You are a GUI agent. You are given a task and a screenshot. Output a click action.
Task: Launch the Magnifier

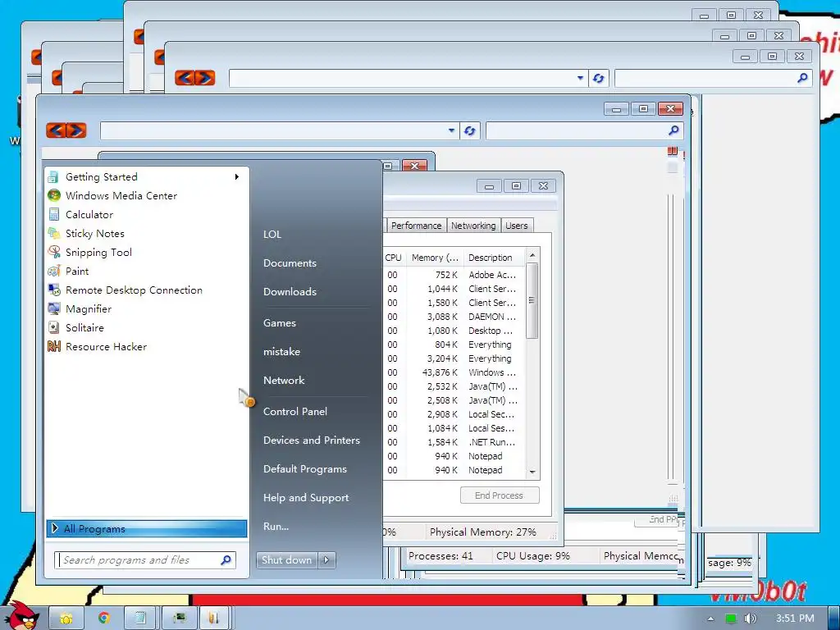click(x=144, y=309)
